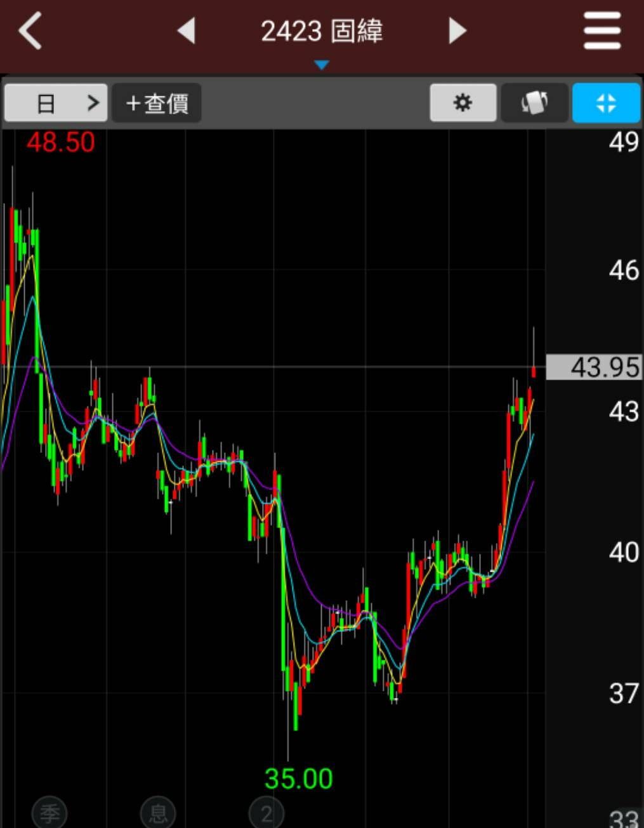The height and width of the screenshot is (828, 644).
Task: Select the 46 axis price label
Action: tap(624, 271)
